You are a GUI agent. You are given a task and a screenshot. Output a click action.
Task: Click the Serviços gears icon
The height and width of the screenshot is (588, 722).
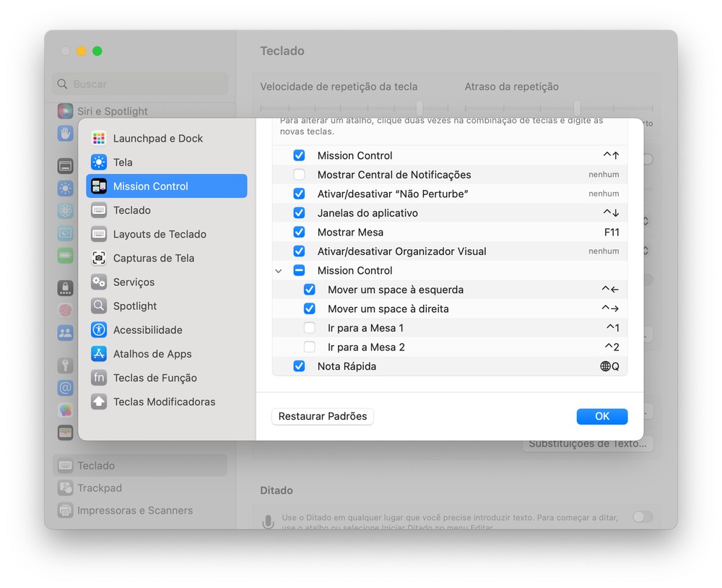(x=99, y=282)
